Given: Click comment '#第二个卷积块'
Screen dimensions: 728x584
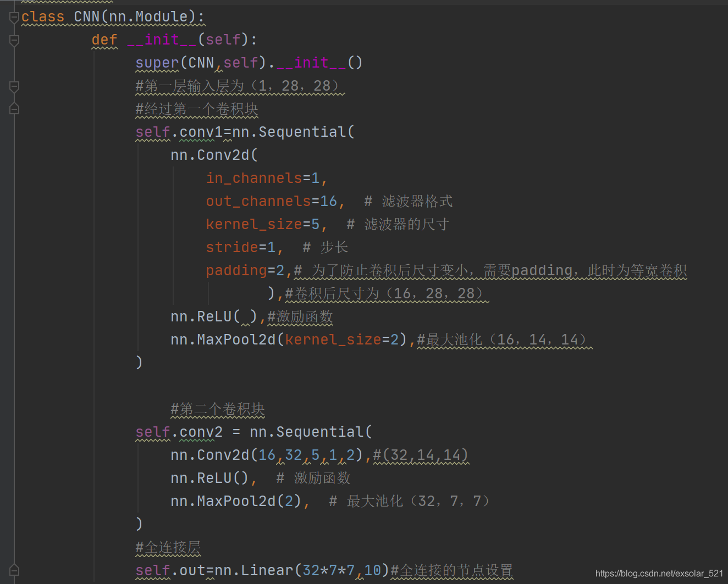Looking at the screenshot, I should tap(218, 409).
